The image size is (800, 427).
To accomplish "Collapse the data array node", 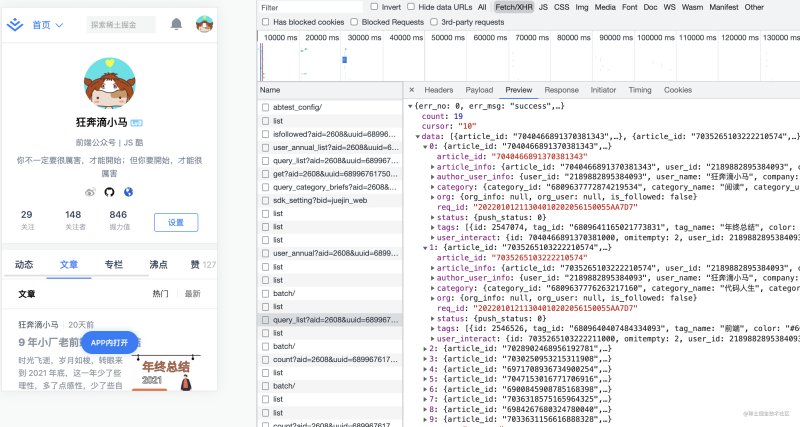I will (418, 136).
